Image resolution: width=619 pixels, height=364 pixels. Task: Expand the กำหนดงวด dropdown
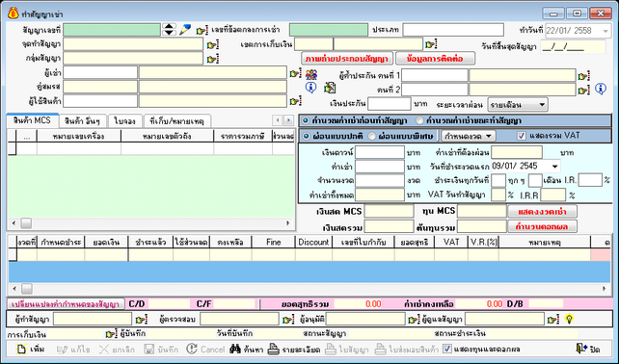coord(488,136)
